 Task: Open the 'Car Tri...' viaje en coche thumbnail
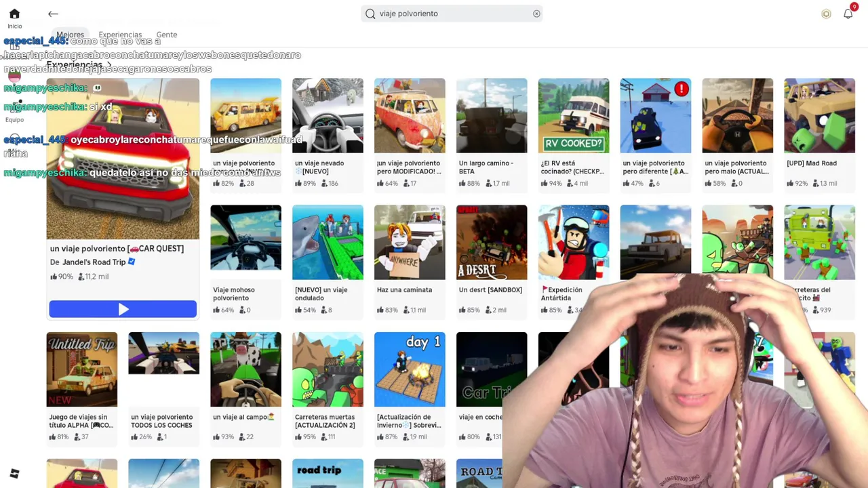[492, 369]
